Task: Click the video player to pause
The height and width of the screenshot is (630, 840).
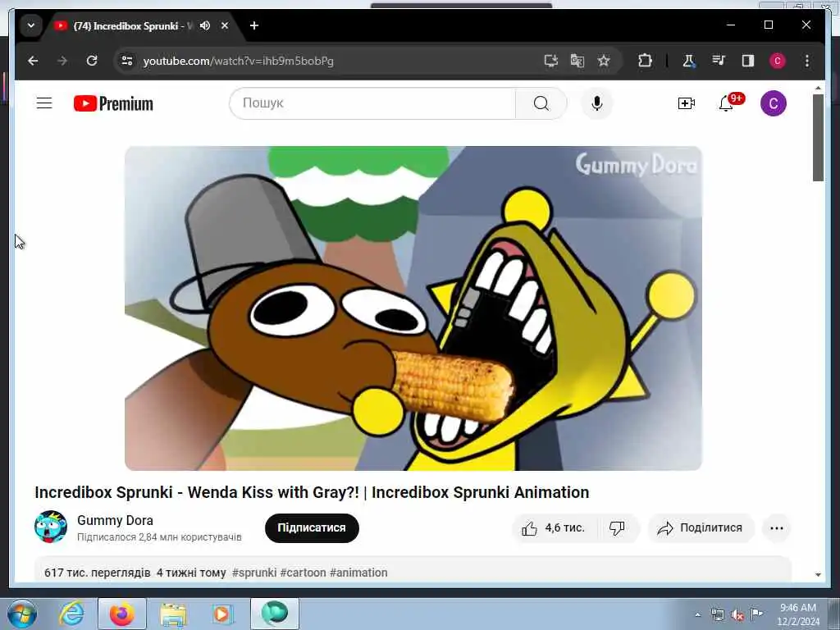Action: [x=413, y=308]
